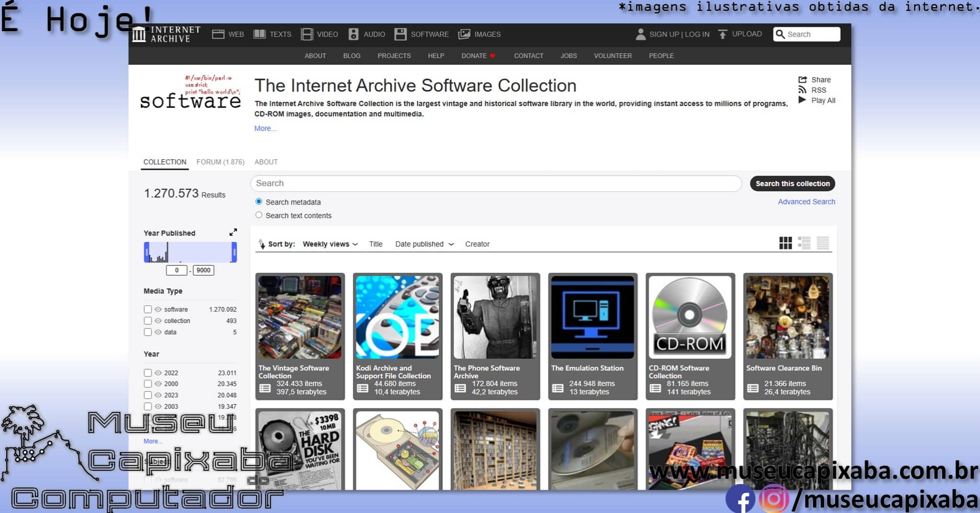Open The Emulation Station collection thumbnail
Viewport: 980px width, 513px height.
coord(592,317)
